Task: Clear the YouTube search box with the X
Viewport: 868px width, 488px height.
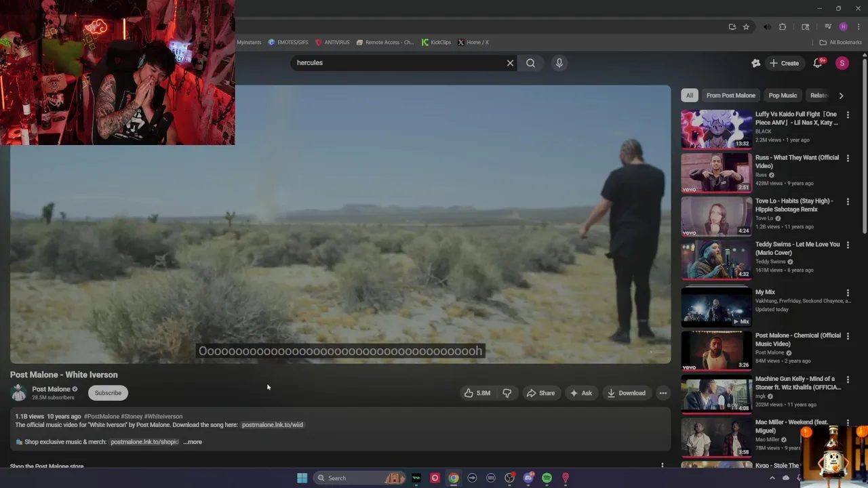Action: click(x=510, y=63)
